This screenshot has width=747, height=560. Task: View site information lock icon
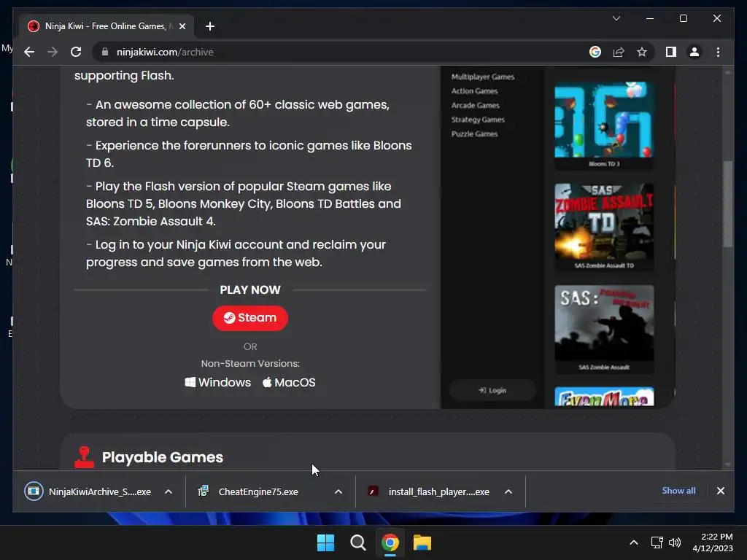(105, 52)
